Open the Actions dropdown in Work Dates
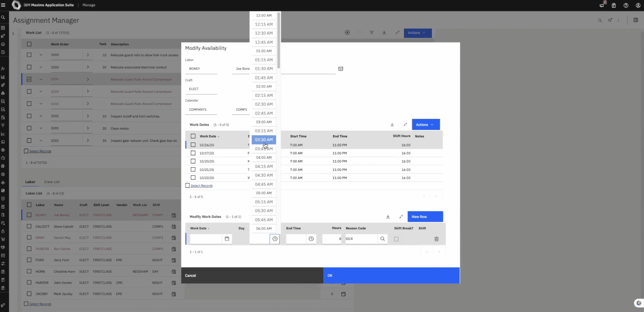Screen dimensions: 644x312 coord(426,124)
